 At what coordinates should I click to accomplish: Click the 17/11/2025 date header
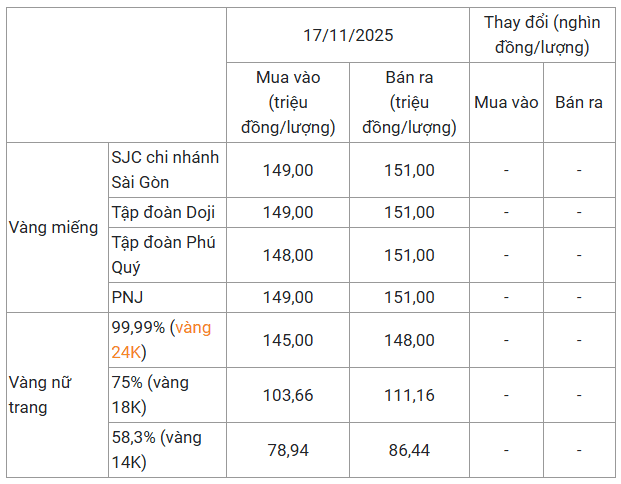[348, 34]
